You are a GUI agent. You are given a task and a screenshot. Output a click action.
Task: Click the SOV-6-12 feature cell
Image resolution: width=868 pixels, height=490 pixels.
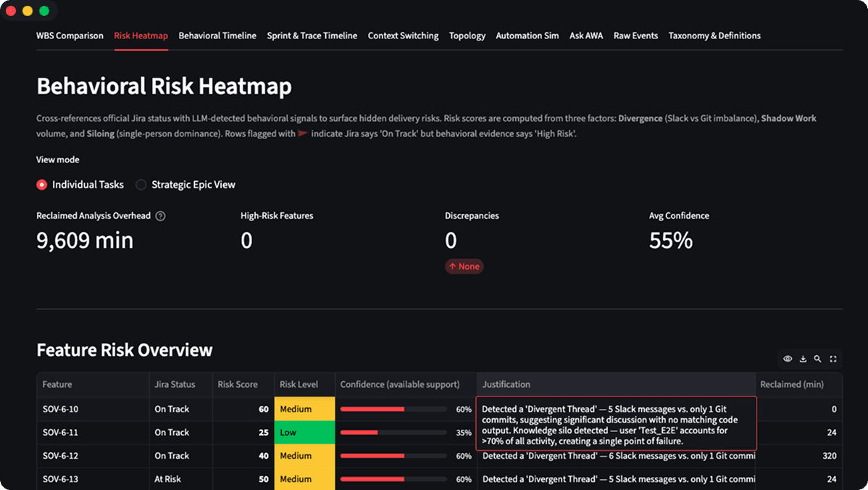coord(93,456)
